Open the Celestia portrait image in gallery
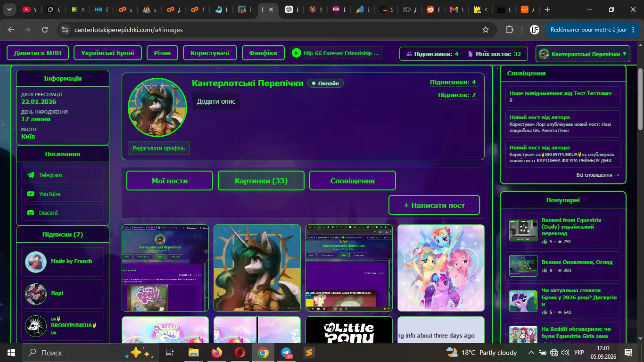Image resolution: width=644 pixels, height=362 pixels. pyautogui.click(x=257, y=268)
